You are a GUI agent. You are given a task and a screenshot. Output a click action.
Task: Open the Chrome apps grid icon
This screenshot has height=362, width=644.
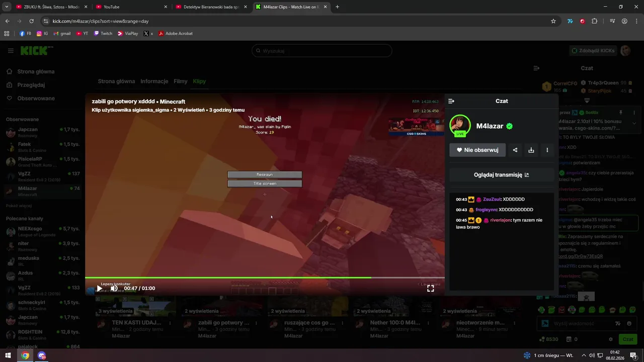tap(7, 34)
